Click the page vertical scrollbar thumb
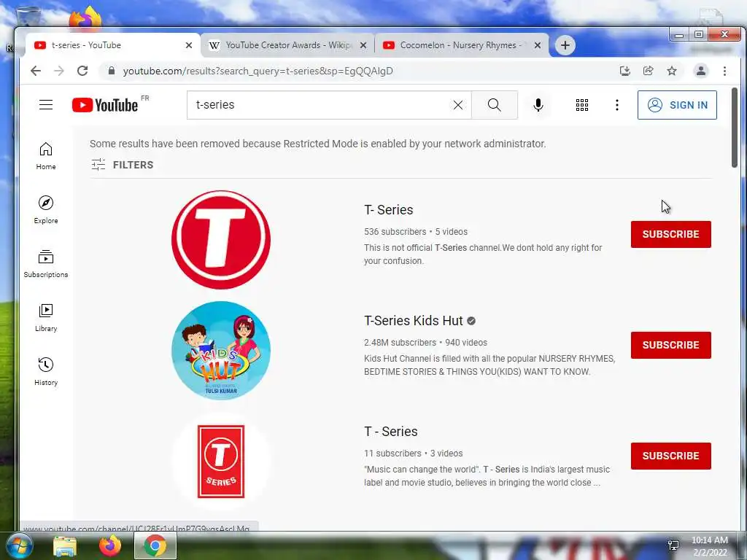747x560 pixels. (734, 127)
